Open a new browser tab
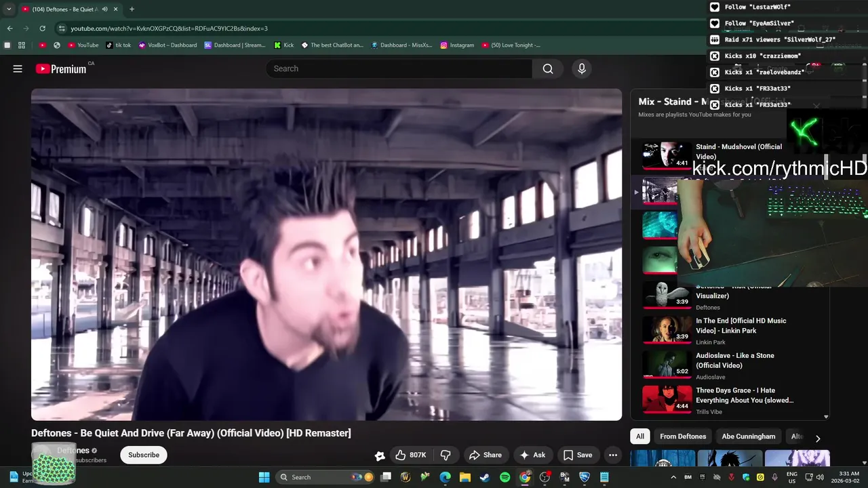 click(132, 9)
